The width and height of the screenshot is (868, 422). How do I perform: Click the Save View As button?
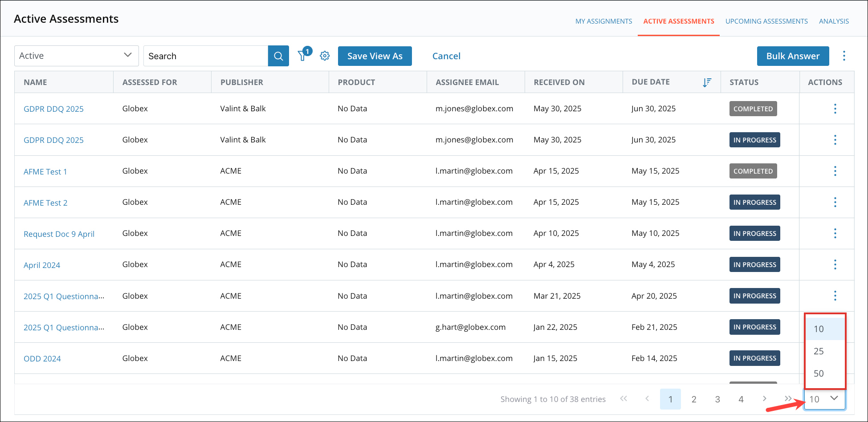click(x=375, y=56)
